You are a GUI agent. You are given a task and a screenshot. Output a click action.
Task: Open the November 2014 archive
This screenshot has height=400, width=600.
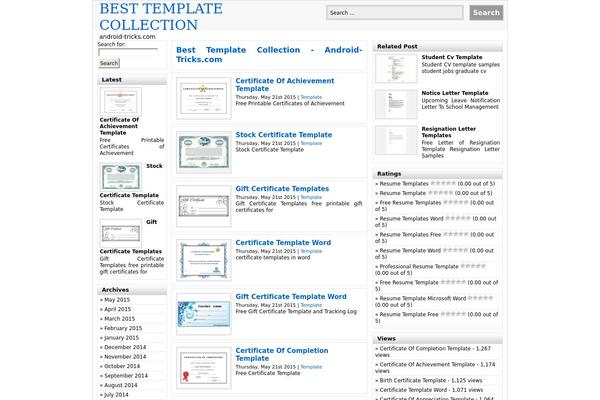point(125,357)
